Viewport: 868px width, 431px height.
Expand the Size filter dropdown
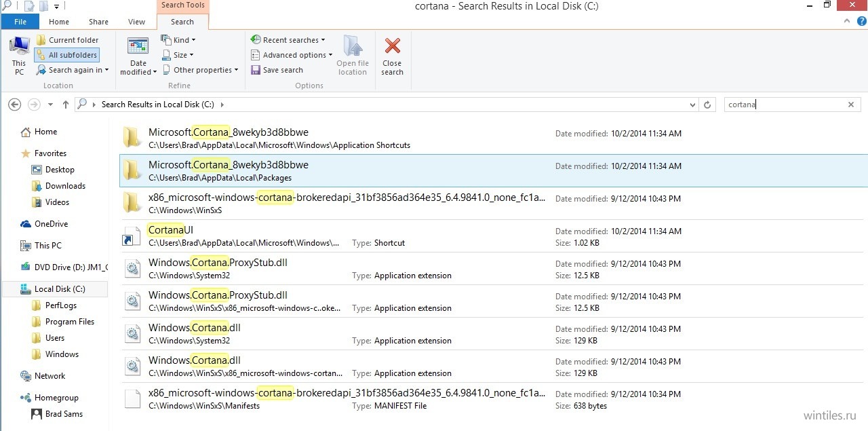pyautogui.click(x=177, y=55)
